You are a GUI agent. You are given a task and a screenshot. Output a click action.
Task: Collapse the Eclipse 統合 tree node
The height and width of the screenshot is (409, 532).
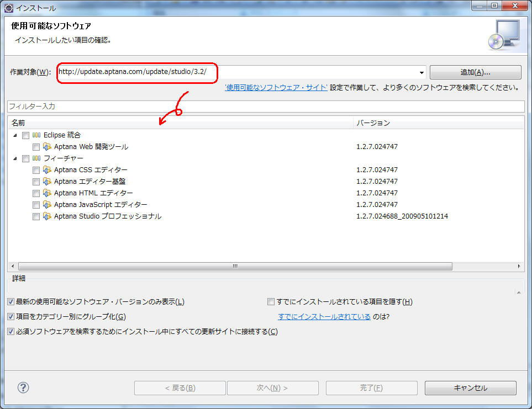pyautogui.click(x=14, y=135)
